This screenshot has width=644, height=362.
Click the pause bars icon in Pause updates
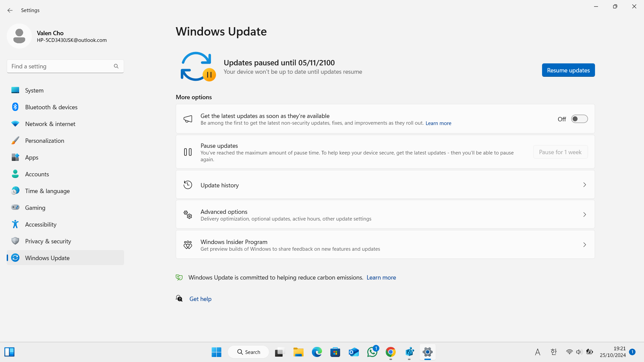[188, 152]
